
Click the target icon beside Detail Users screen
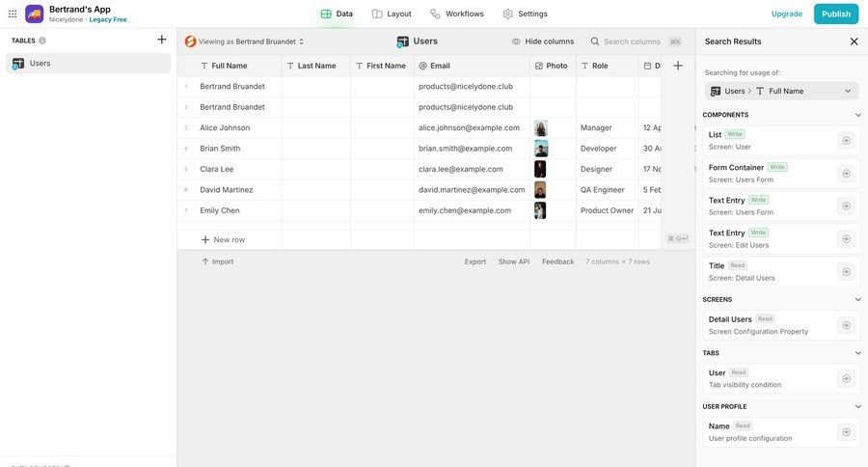pos(846,325)
